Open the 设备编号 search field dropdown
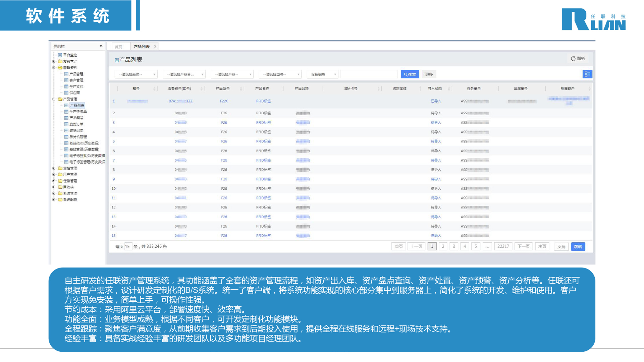The image size is (644, 362). [x=322, y=74]
